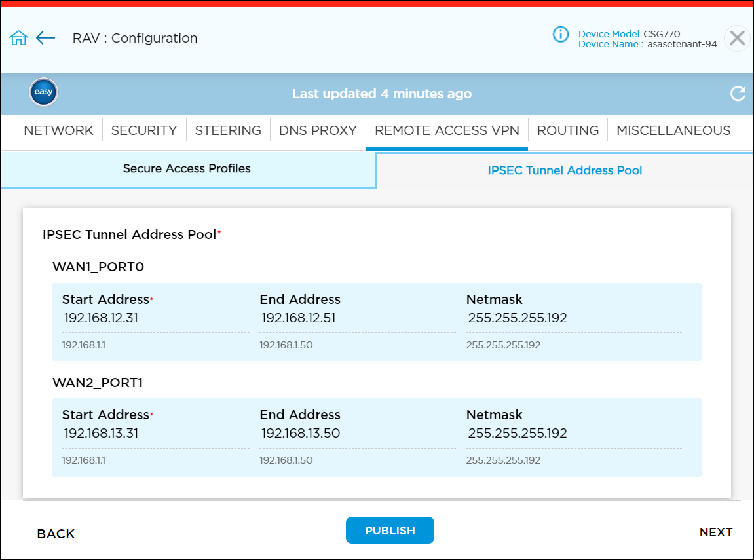Click NEXT to proceed
This screenshot has width=754, height=560.
tap(716, 532)
